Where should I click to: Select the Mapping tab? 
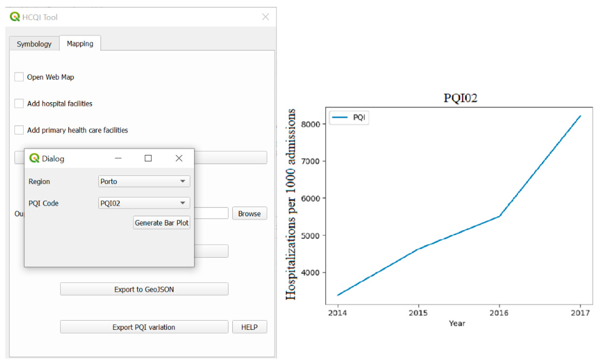point(80,44)
